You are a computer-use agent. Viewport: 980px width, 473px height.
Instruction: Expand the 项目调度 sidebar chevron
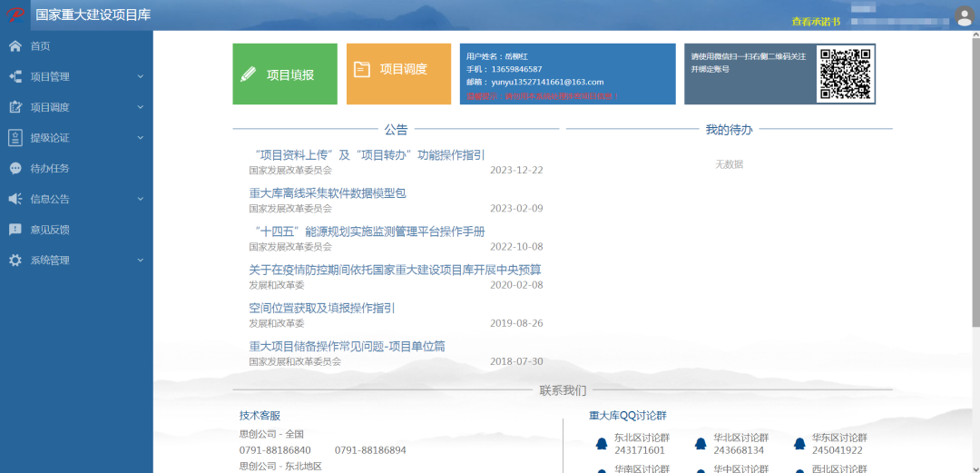(140, 107)
